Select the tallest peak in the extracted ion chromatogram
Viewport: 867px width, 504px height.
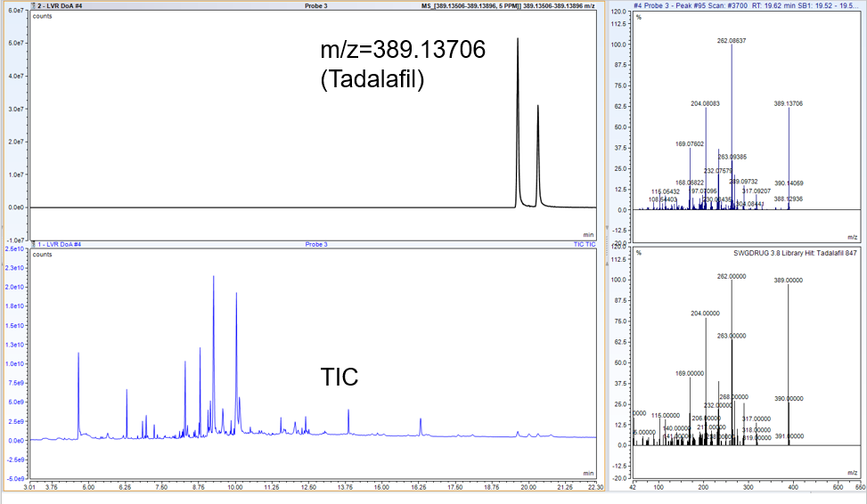(518, 122)
